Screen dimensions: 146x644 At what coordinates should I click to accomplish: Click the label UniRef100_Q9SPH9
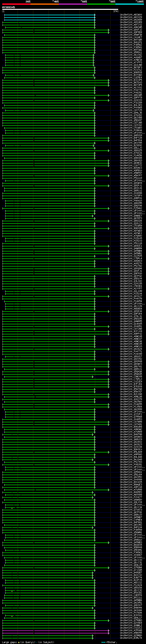[131, 361]
